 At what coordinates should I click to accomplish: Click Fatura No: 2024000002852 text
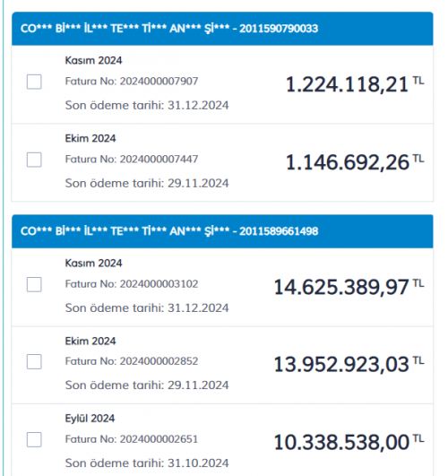(132, 361)
